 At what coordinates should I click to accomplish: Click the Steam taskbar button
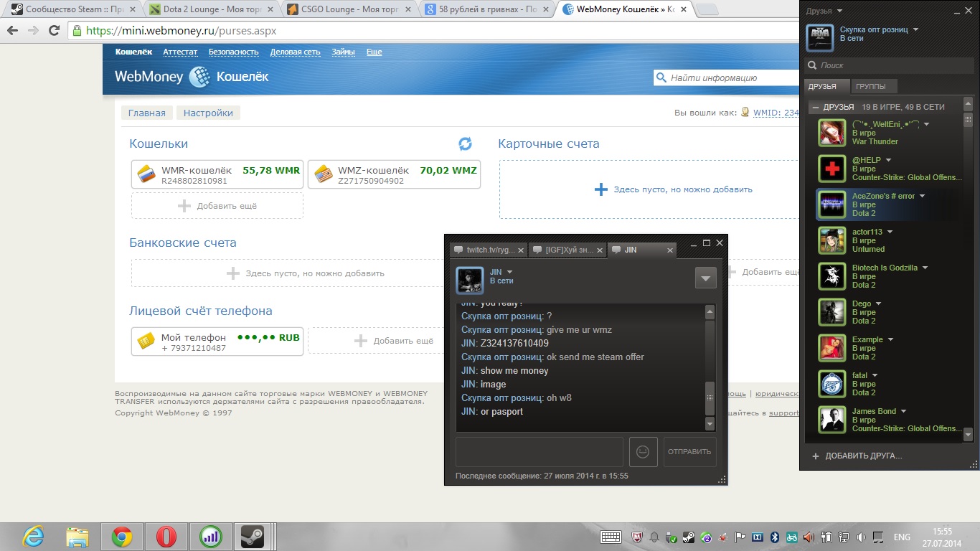[x=252, y=537]
